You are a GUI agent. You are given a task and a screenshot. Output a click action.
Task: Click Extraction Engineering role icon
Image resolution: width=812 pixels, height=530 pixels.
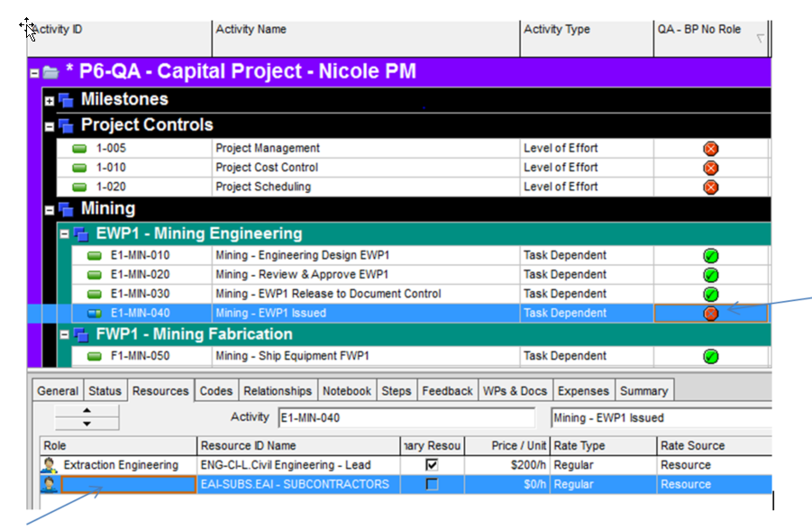coord(49,465)
